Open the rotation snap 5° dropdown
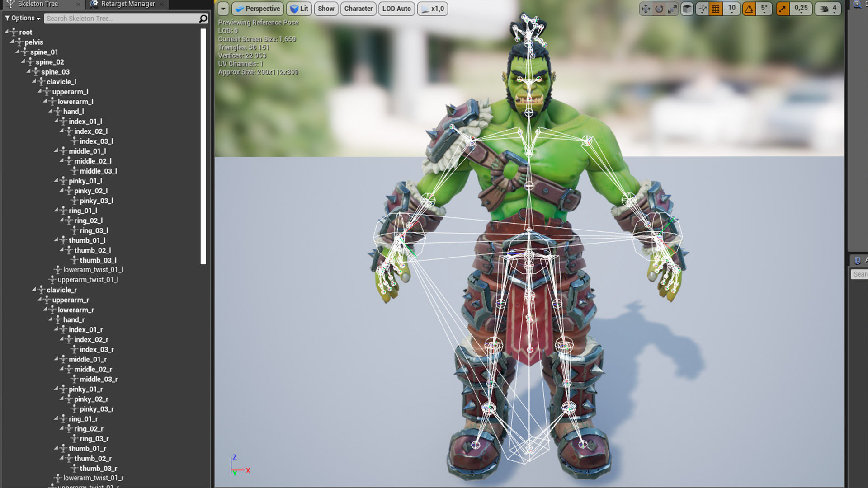Viewport: 868px width, 488px height. coord(764,9)
